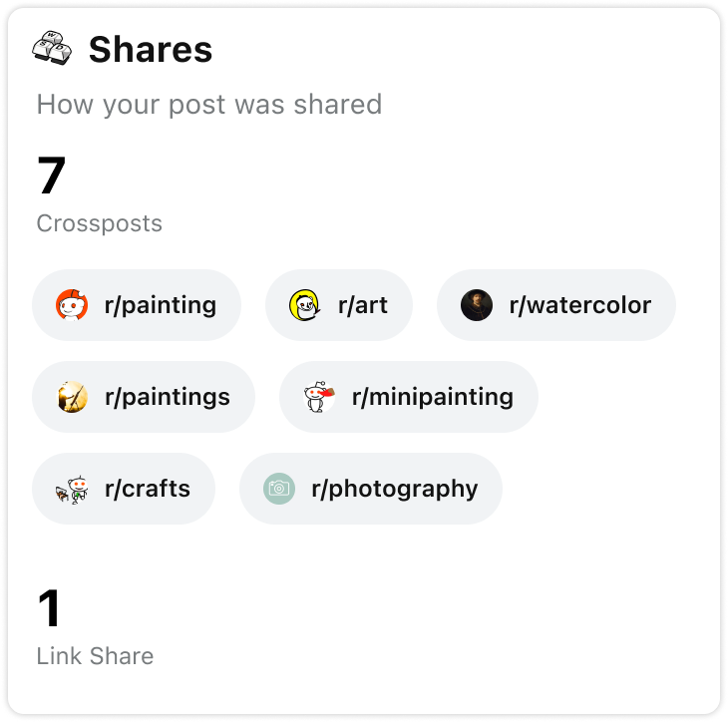This screenshot has width=728, height=722.
Task: Open the r/painting crosspost link
Action: click(x=160, y=305)
